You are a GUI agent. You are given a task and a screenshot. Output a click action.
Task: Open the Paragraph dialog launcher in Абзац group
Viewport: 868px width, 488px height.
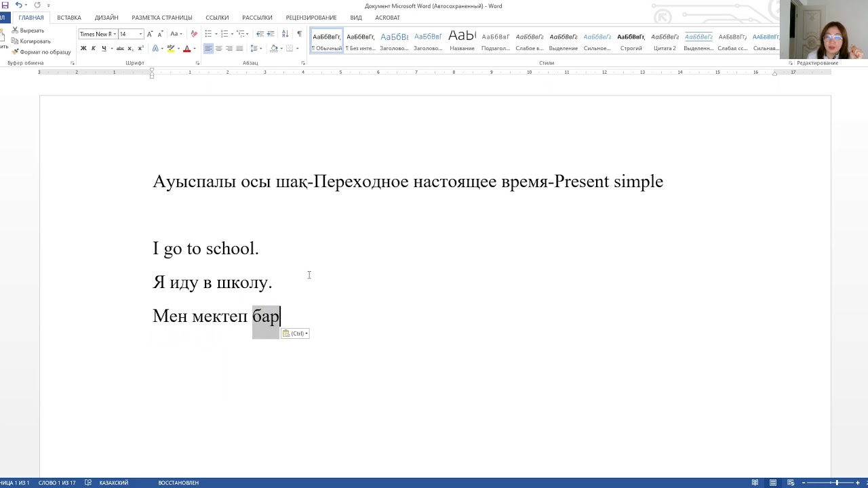[x=303, y=63]
